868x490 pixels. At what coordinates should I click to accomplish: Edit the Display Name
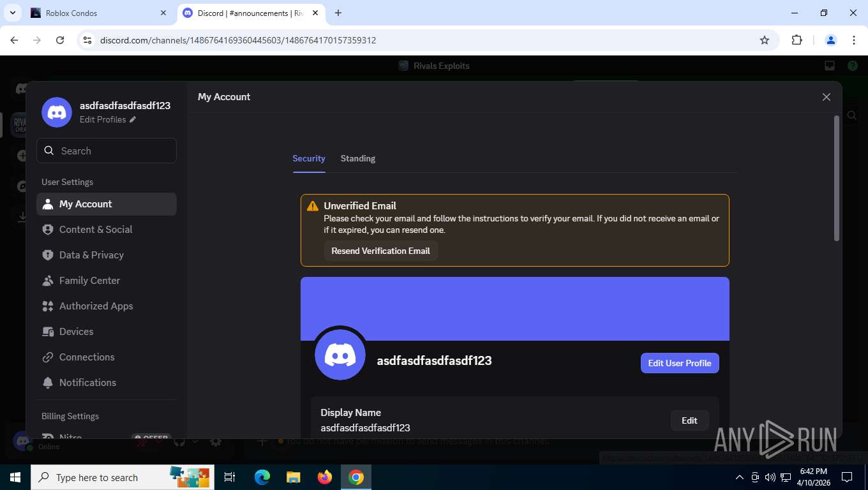click(689, 420)
